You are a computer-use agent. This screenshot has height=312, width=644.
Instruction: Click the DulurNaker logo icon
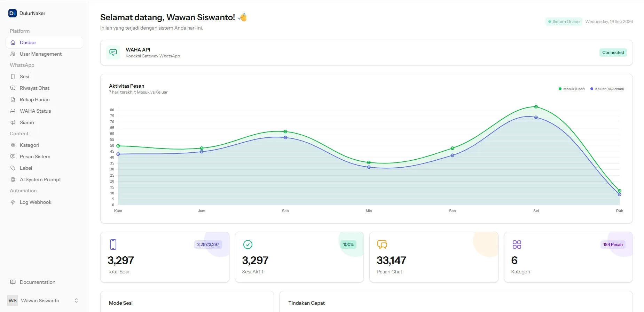(13, 13)
